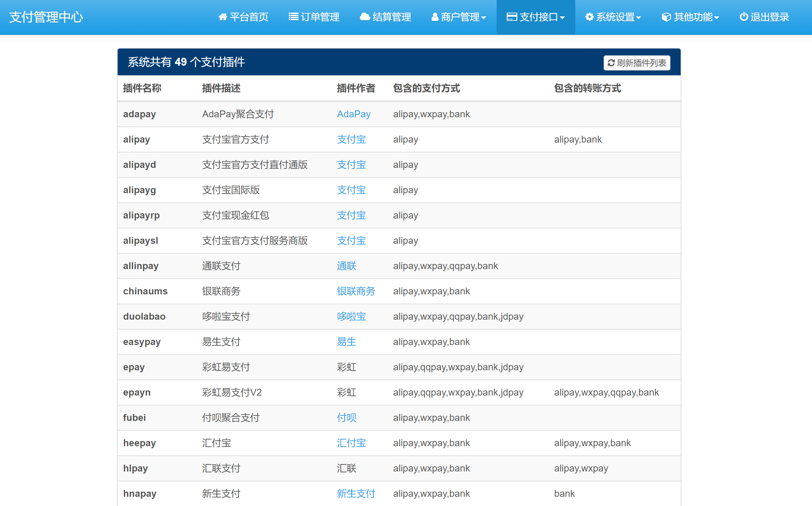
Task: Select the 退出登录 menu item
Action: (764, 17)
